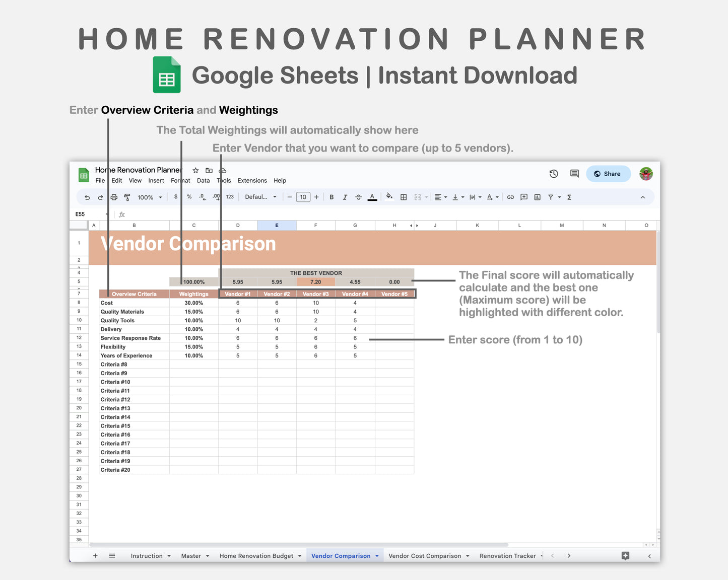Switch to the Renovation Tracker sheet tab
The height and width of the screenshot is (580, 728).
507,555
